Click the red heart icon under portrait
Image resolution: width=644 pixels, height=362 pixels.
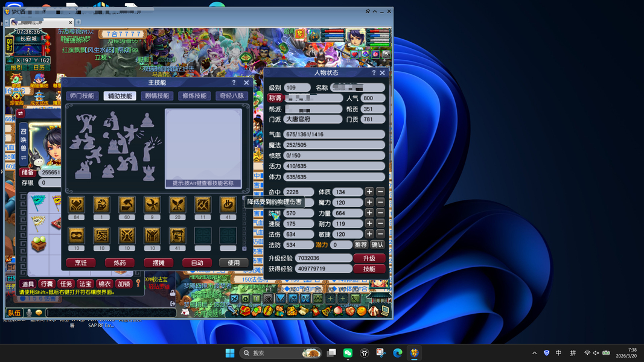(354, 54)
